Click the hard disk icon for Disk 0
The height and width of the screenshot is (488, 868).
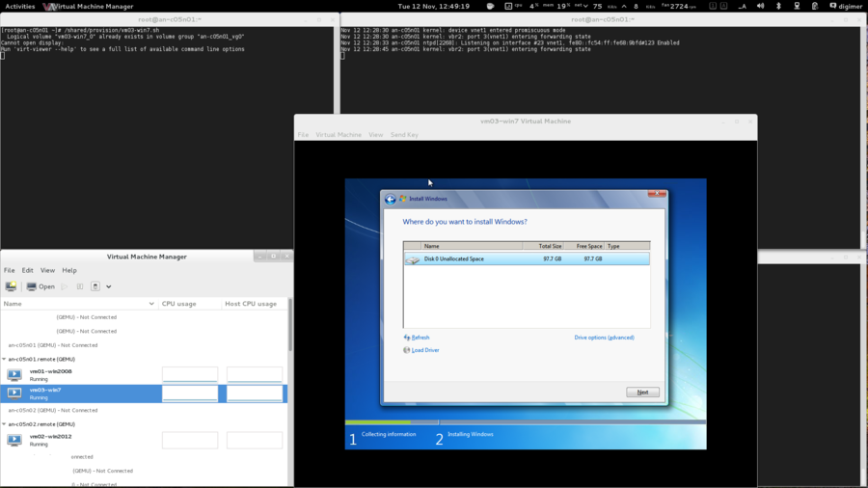click(x=413, y=258)
